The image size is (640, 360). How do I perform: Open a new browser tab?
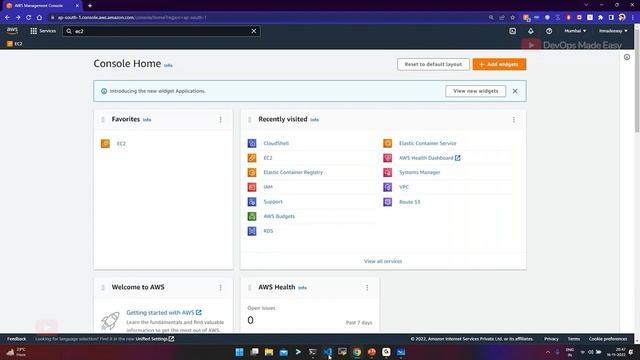pyautogui.click(x=90, y=6)
